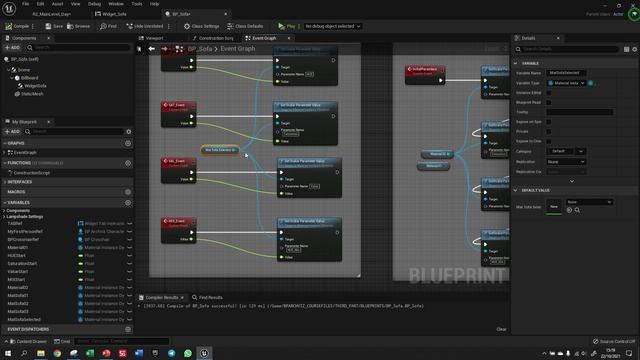Browse to asset in Content Browser

pyautogui.click(x=78, y=26)
